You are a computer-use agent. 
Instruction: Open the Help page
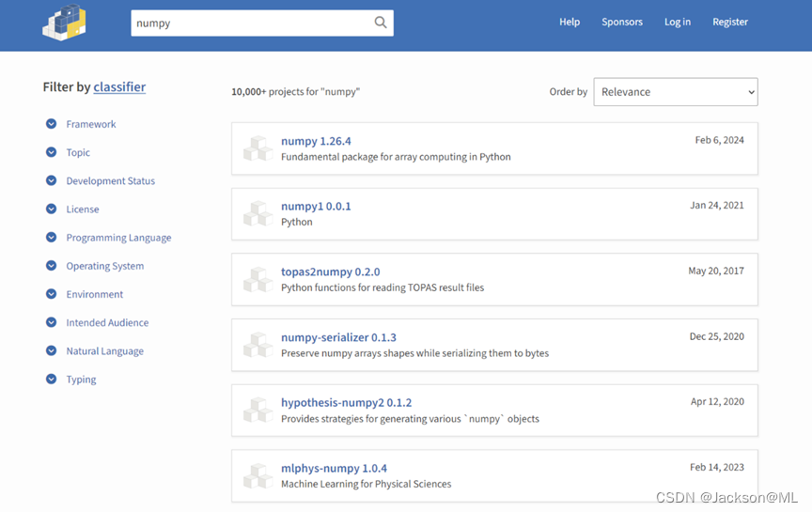[x=570, y=22]
